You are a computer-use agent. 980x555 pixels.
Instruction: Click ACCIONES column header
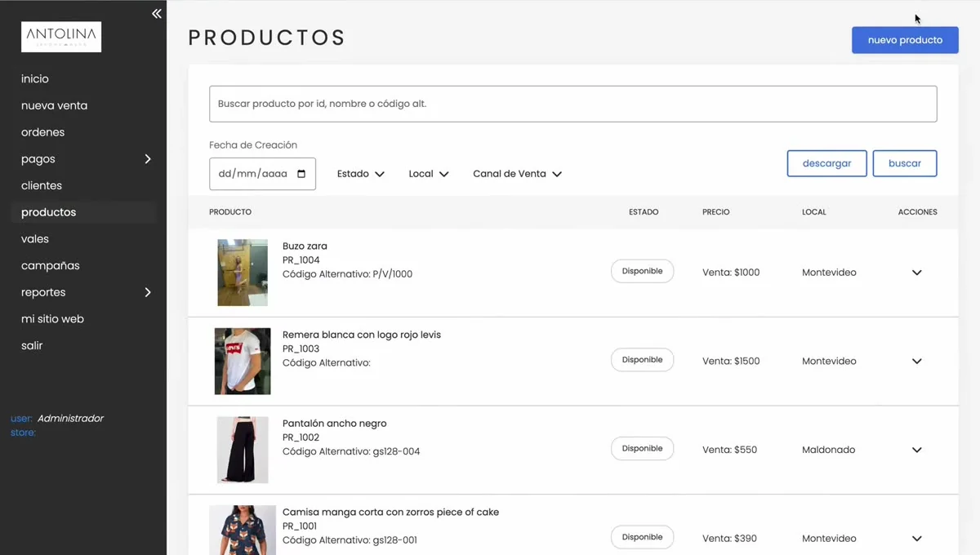[918, 212]
